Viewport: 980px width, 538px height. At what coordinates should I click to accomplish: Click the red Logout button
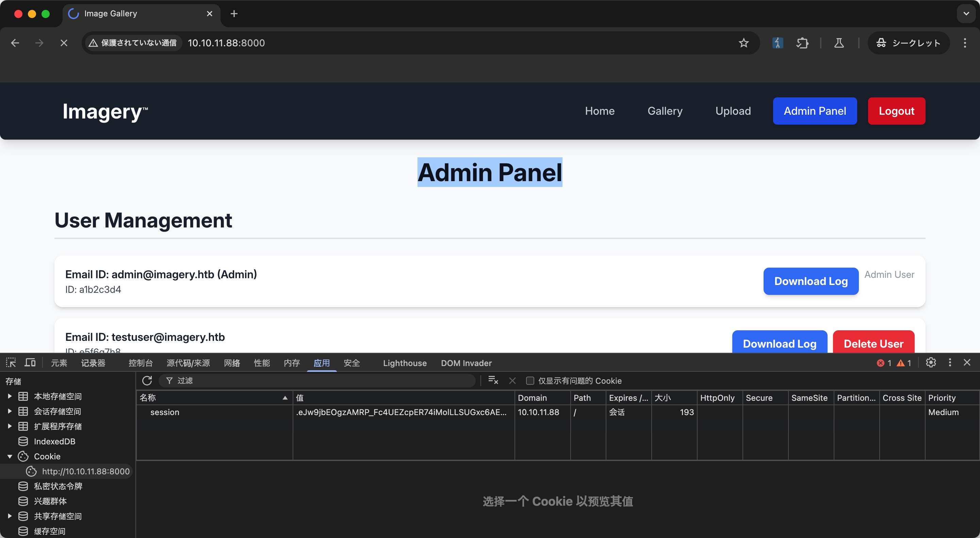(896, 111)
